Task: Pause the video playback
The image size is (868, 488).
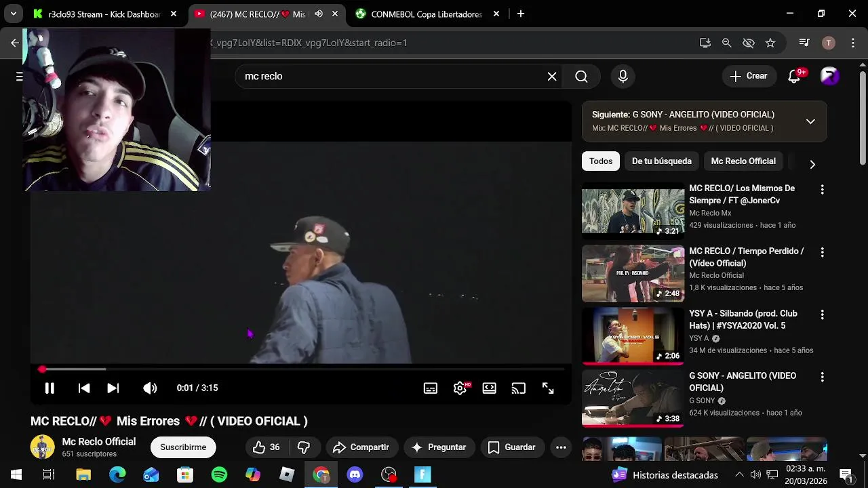Action: 50,388
